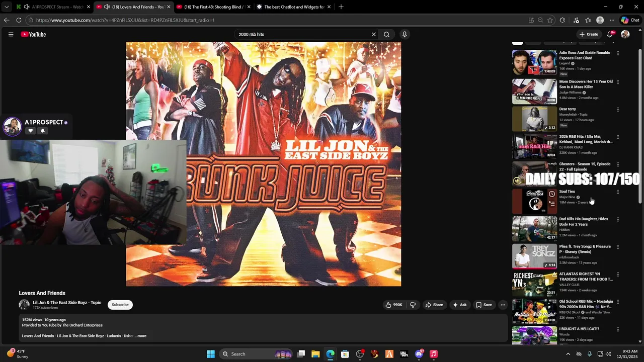Open the Edge apps icon in address bar

[x=531, y=20]
